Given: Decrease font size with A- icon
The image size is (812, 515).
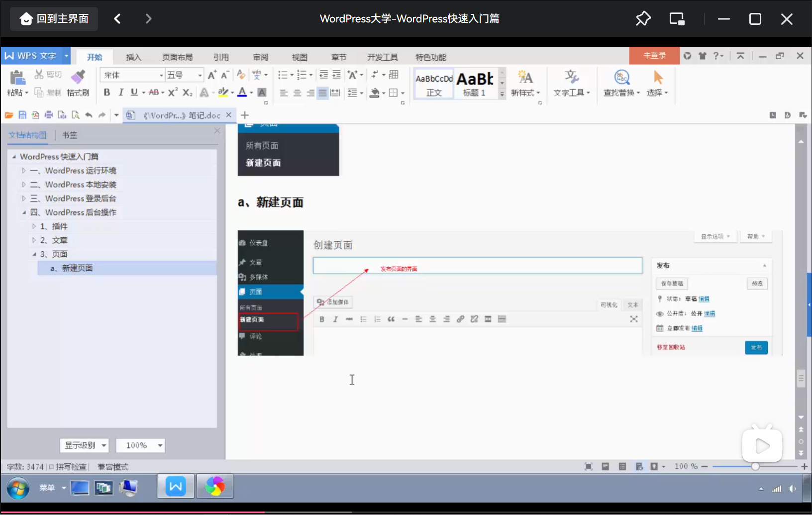Looking at the screenshot, I should pos(225,75).
